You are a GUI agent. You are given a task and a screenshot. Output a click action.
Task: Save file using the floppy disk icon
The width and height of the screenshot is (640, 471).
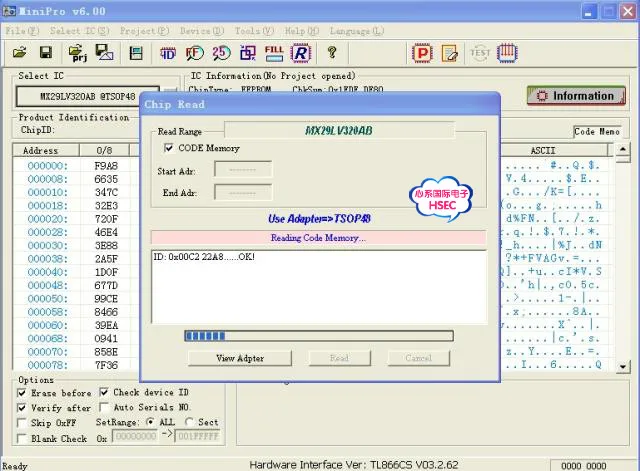tap(46, 53)
